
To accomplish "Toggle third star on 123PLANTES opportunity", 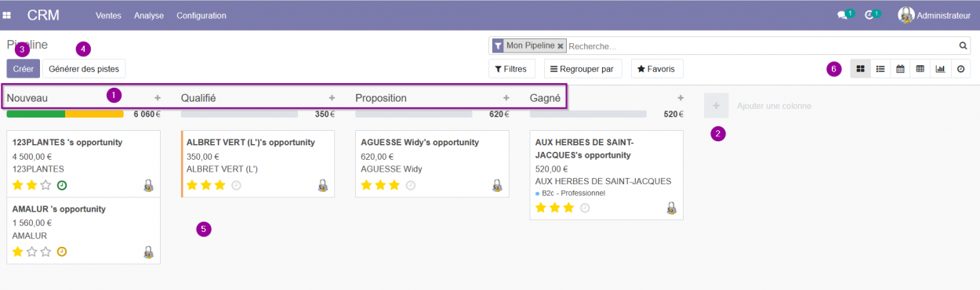I will tap(46, 185).
